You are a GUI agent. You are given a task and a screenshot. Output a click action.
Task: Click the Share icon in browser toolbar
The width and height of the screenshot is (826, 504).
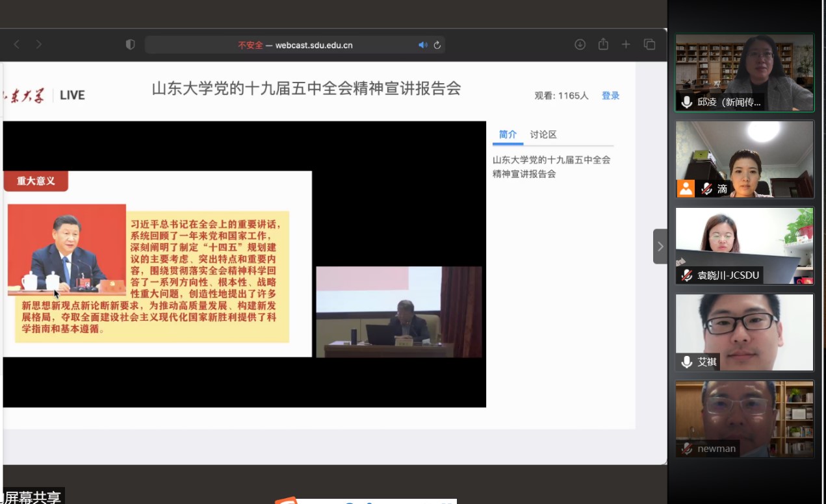click(603, 44)
